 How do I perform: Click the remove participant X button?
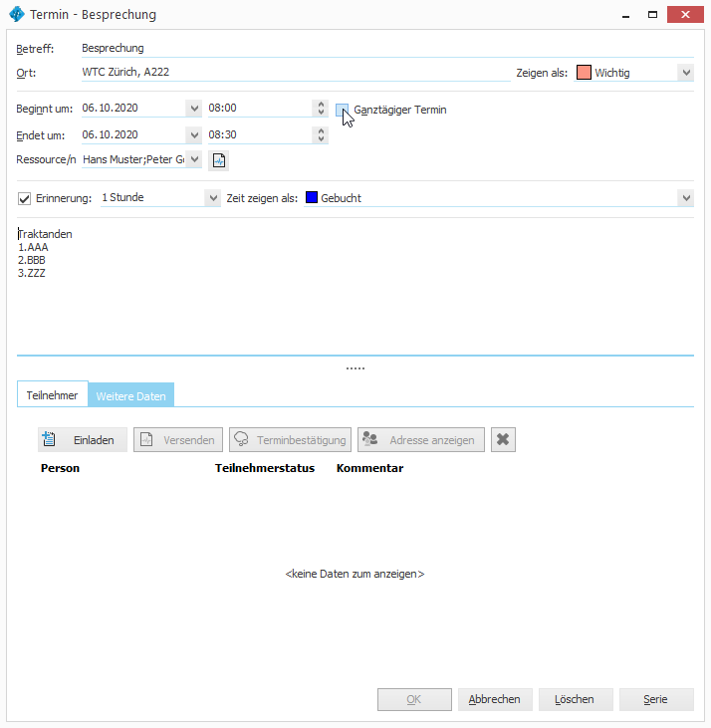point(503,439)
